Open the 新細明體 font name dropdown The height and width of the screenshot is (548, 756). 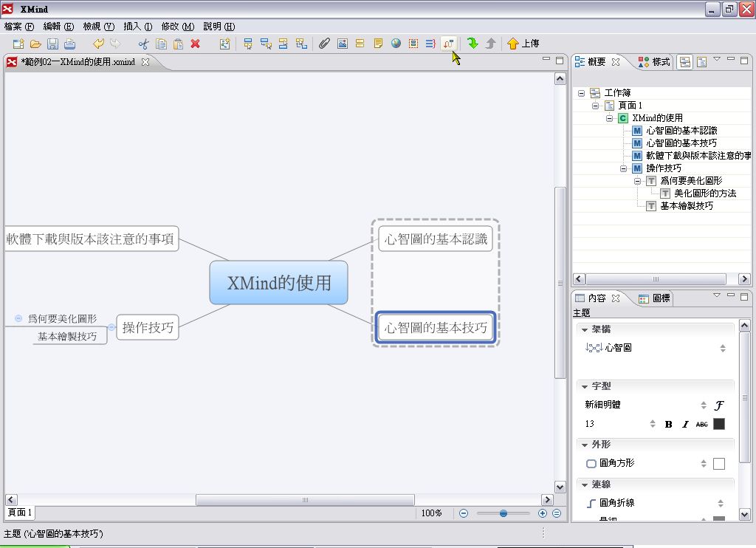tap(704, 405)
